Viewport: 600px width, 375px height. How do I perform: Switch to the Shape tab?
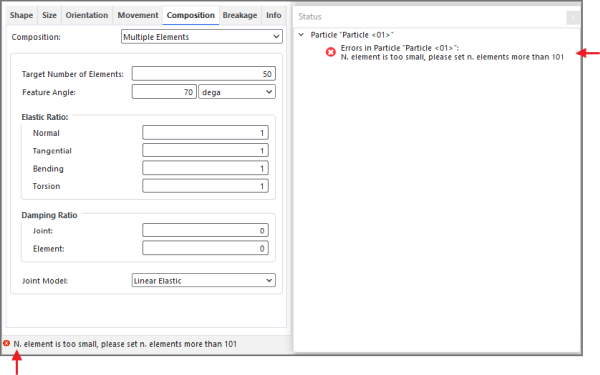[x=21, y=15]
